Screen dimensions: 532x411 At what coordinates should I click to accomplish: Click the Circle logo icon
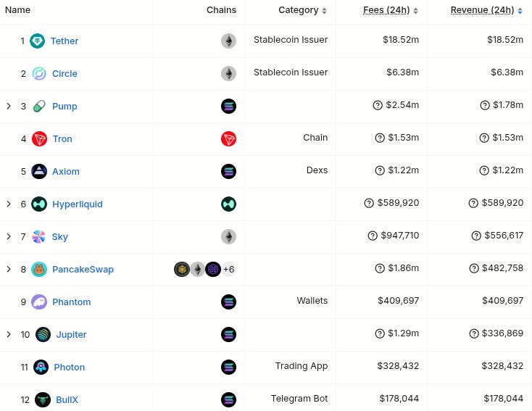pos(39,74)
